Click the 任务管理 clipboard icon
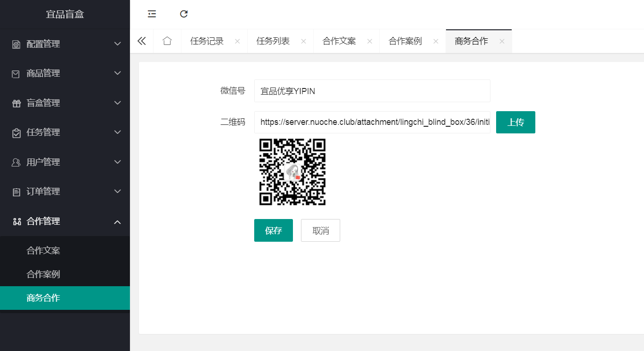Screen dimensions: 644x351 coord(16,133)
